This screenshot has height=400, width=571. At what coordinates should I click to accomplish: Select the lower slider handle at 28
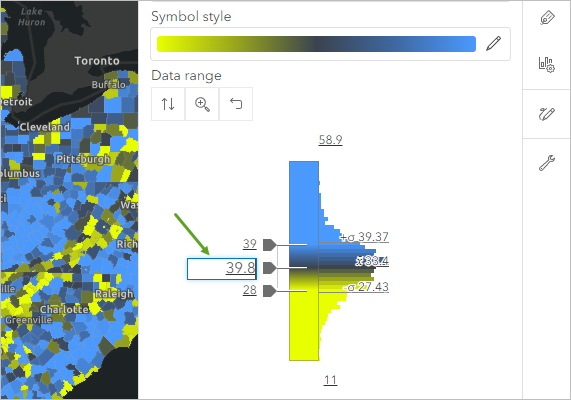pyautogui.click(x=270, y=291)
